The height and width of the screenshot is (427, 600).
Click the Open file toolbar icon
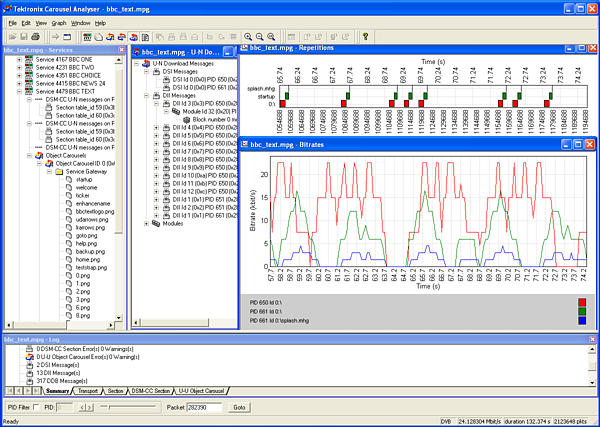click(x=13, y=37)
